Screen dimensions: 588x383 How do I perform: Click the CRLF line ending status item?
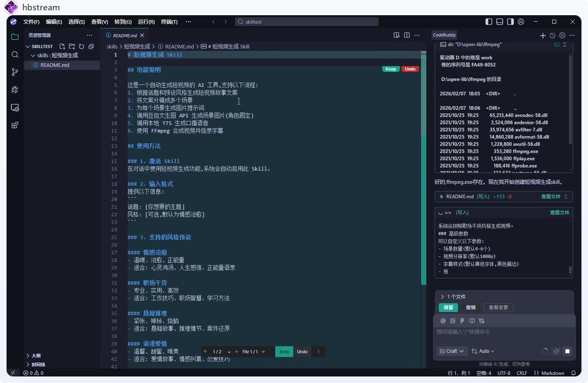click(x=522, y=373)
